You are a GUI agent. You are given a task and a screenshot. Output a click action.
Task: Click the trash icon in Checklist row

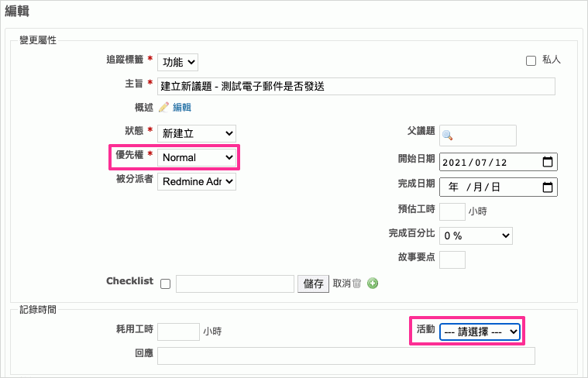[x=356, y=283]
